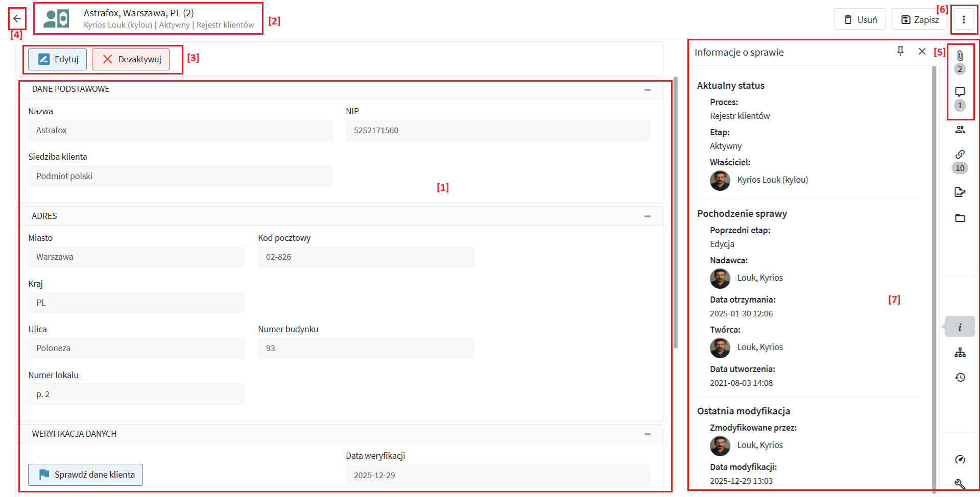This screenshot has height=497, width=980.
Task: Collapse the ADRES section
Action: [x=647, y=216]
